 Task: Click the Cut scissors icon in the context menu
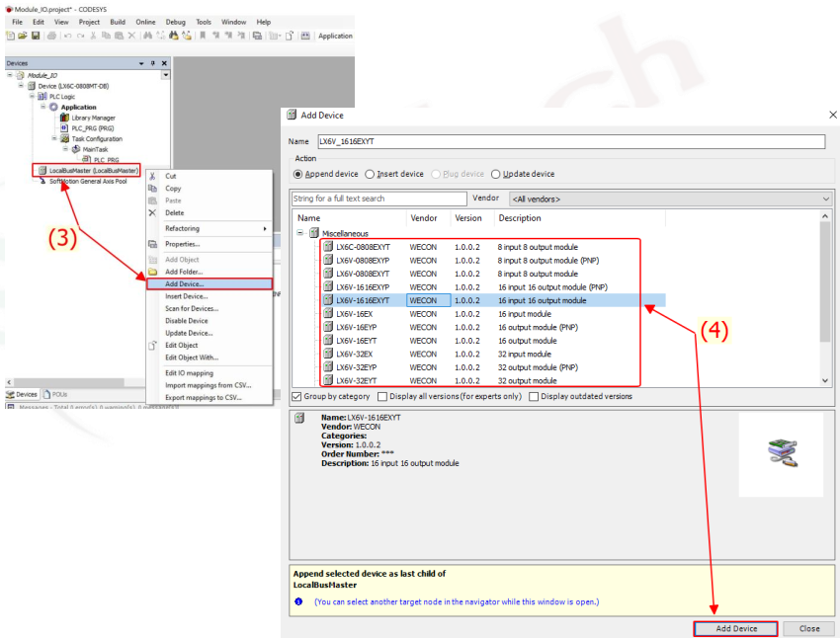pos(152,176)
